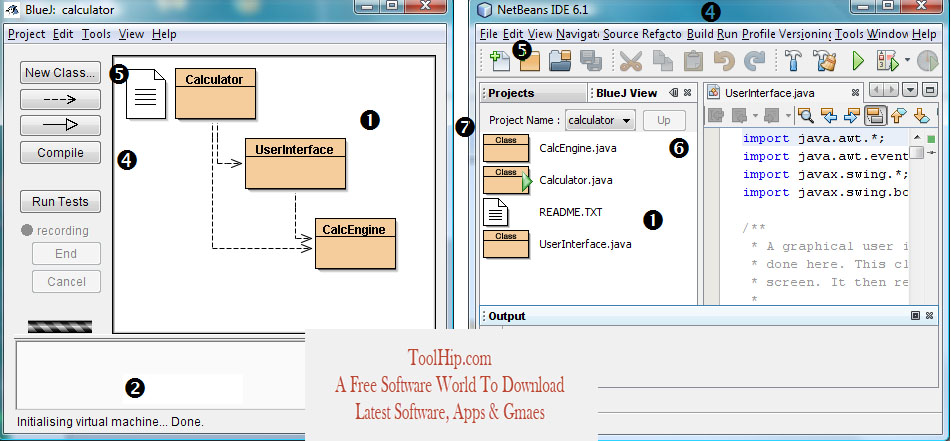Open the Back history dropdown arrow in editor
The height and width of the screenshot is (441, 951).
[756, 115]
